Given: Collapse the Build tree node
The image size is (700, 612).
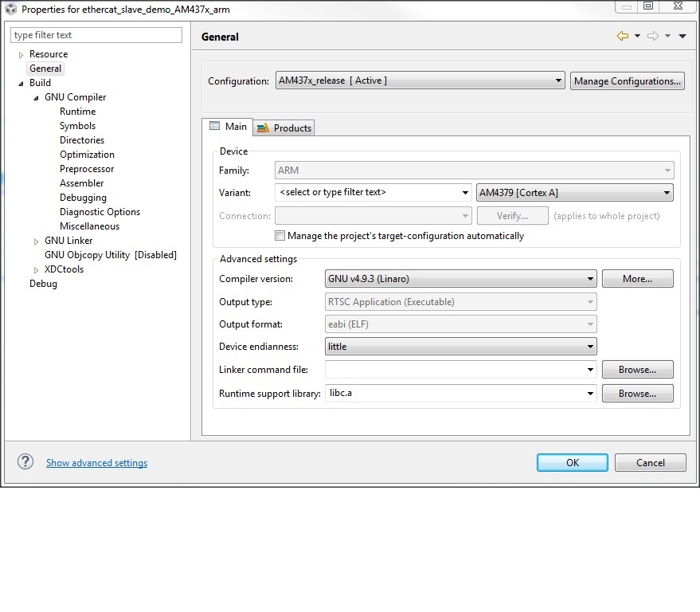Looking at the screenshot, I should (x=21, y=84).
